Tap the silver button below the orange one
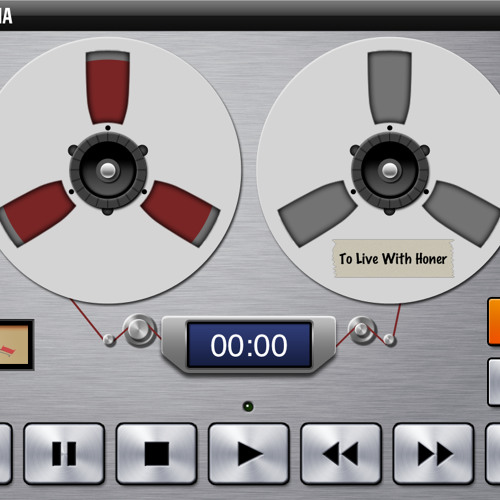This screenshot has height=500, width=500. (x=494, y=382)
